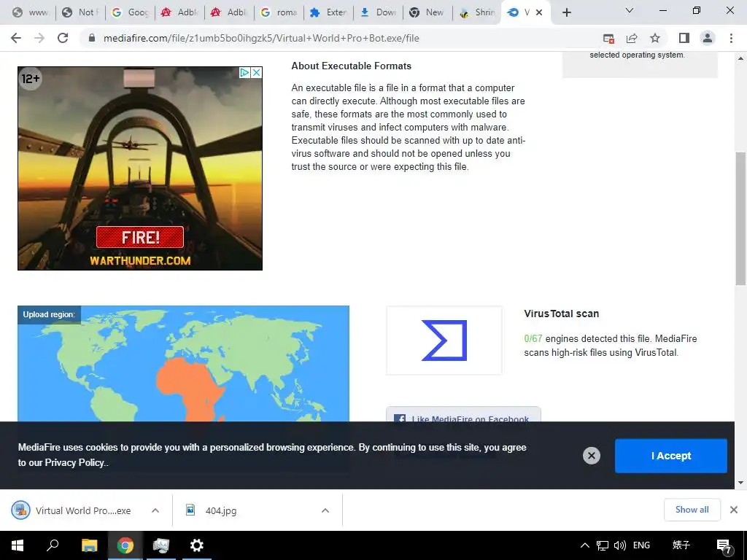Click the scrollbar up arrow
This screenshot has width=747, height=560.
click(740, 58)
